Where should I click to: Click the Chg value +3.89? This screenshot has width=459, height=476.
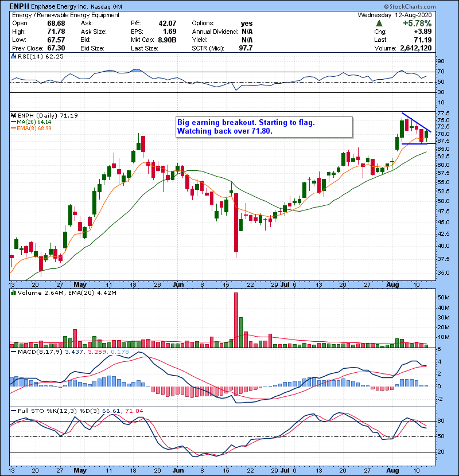(x=422, y=32)
